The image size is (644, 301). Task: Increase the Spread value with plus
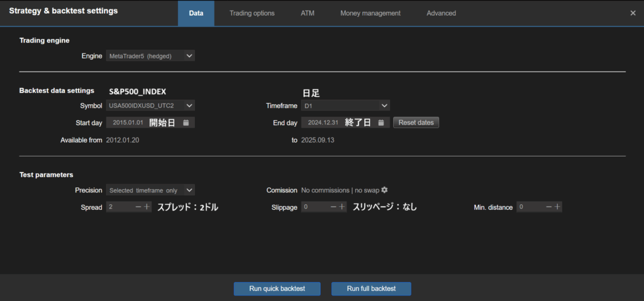(147, 207)
